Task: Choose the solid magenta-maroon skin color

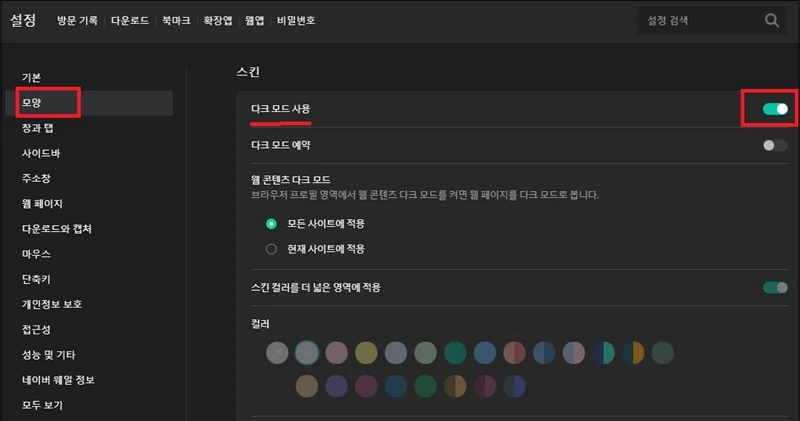Action: pyautogui.click(x=366, y=386)
